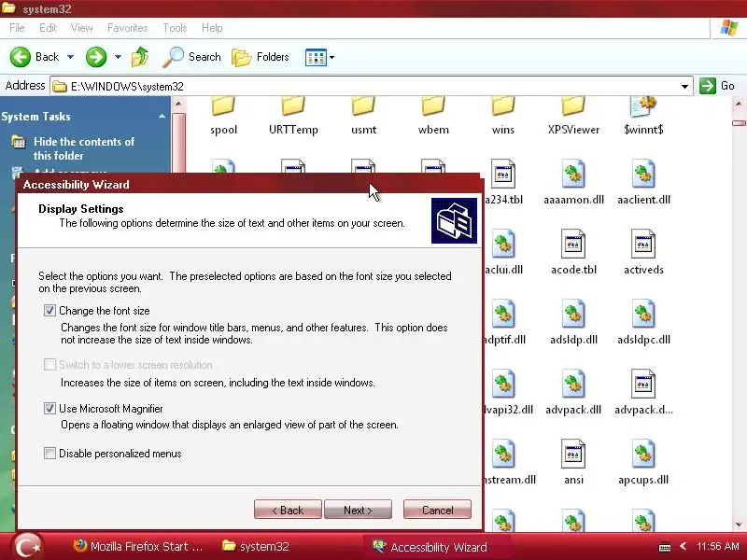The image size is (747, 560).
Task: Go up one folder level
Action: (140, 57)
